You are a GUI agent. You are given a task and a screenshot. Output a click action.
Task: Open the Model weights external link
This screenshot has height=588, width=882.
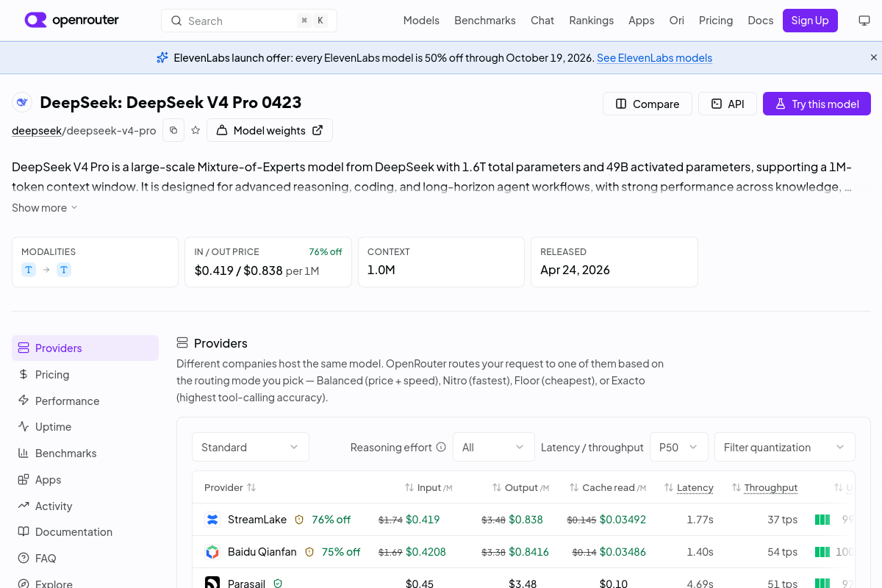[270, 130]
